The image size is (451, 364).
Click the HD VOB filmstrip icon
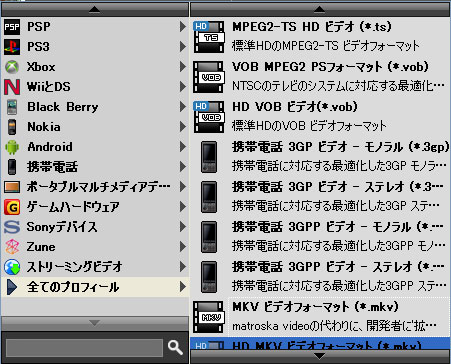click(209, 117)
